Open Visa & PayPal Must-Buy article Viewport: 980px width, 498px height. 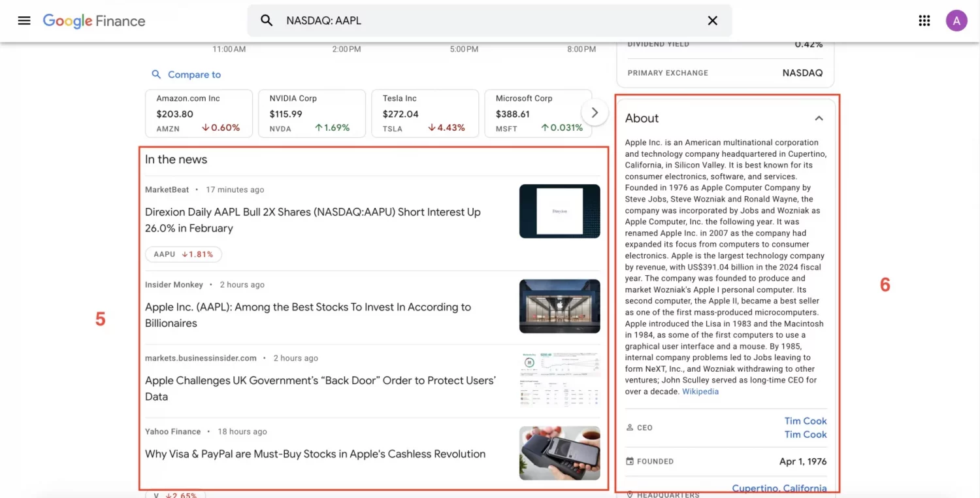(x=315, y=454)
